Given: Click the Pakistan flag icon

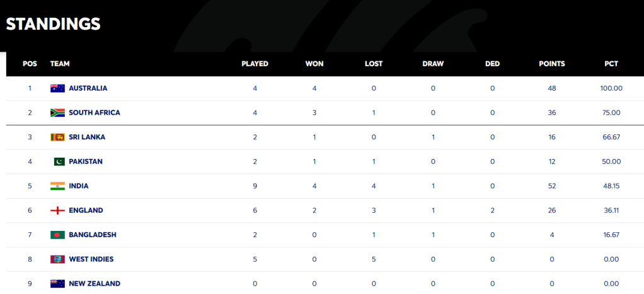Looking at the screenshot, I should point(57,162).
